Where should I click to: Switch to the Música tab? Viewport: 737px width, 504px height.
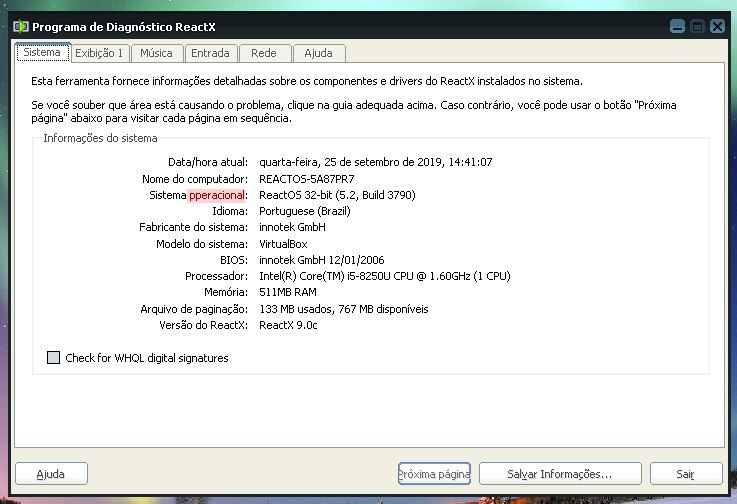click(157, 54)
